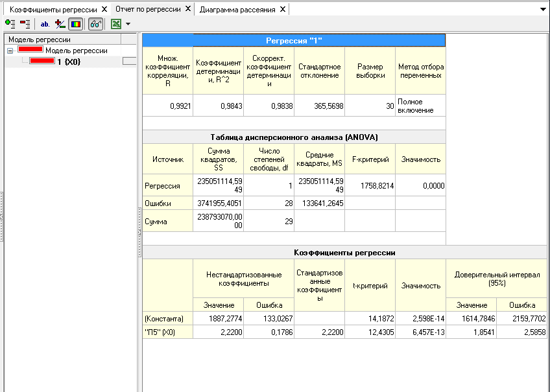Click the Сумма квадратов, SS column header
The width and height of the screenshot is (550, 392).
pyautogui.click(x=218, y=159)
